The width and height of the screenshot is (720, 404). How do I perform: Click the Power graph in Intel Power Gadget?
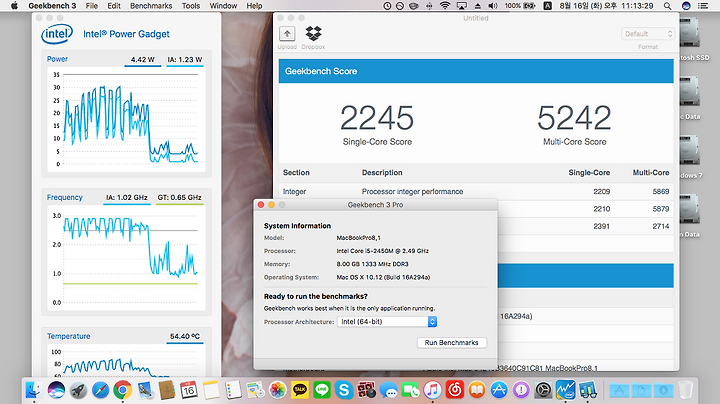pyautogui.click(x=126, y=119)
